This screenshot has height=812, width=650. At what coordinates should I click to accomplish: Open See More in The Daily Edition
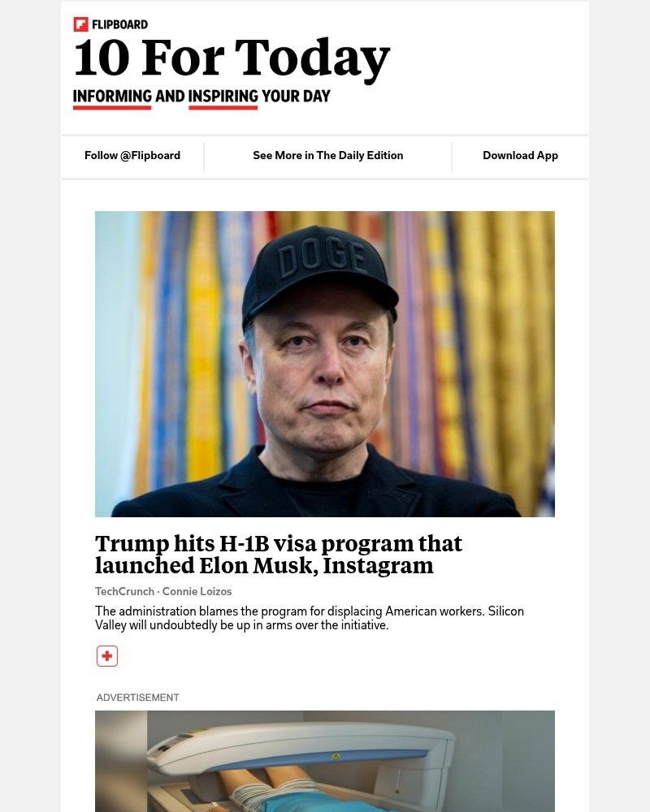tap(327, 155)
